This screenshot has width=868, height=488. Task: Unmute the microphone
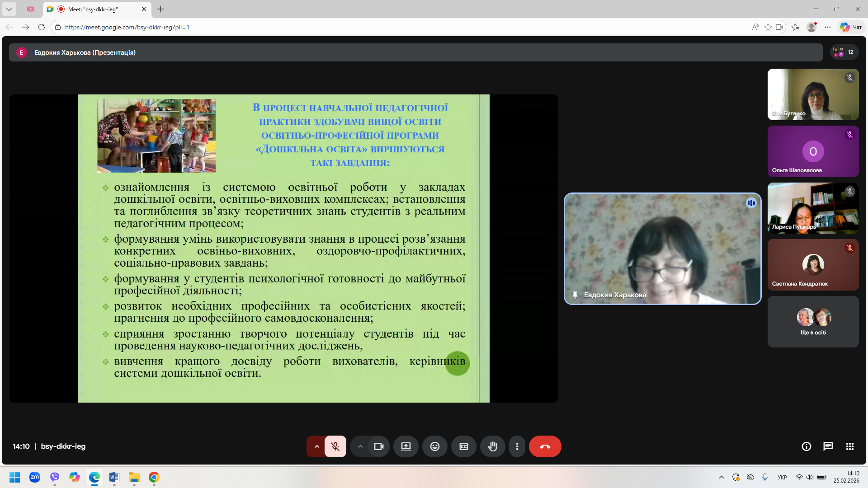pyautogui.click(x=335, y=446)
